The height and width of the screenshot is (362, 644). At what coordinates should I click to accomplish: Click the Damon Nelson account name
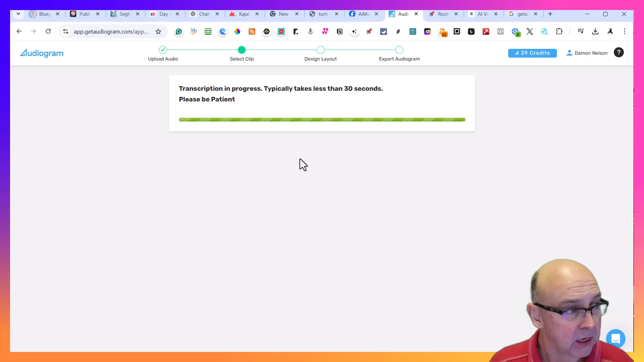591,53
